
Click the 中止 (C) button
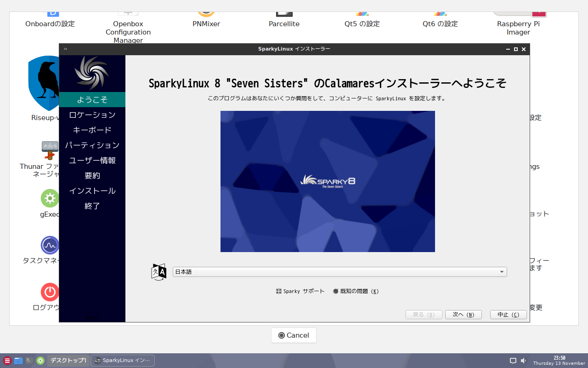pos(508,315)
